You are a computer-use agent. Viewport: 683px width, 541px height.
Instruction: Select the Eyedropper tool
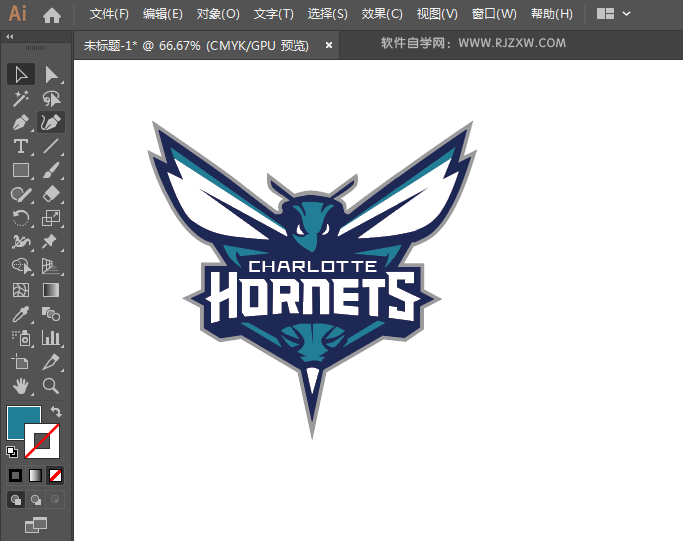pos(20,314)
